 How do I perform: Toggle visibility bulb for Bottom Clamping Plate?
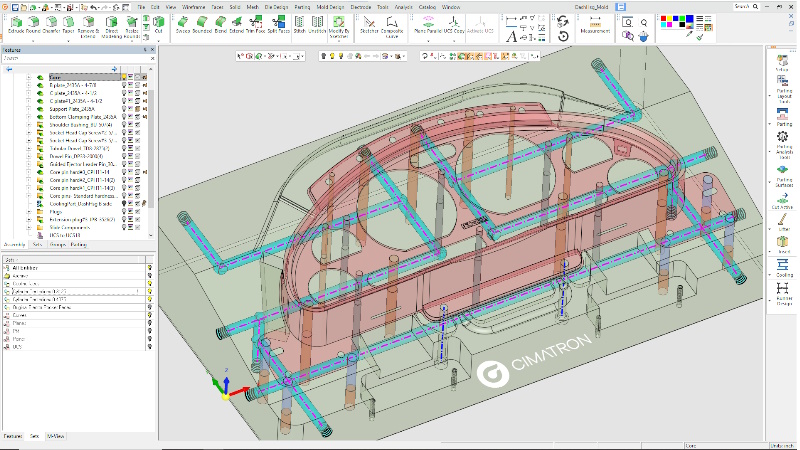pos(124,117)
